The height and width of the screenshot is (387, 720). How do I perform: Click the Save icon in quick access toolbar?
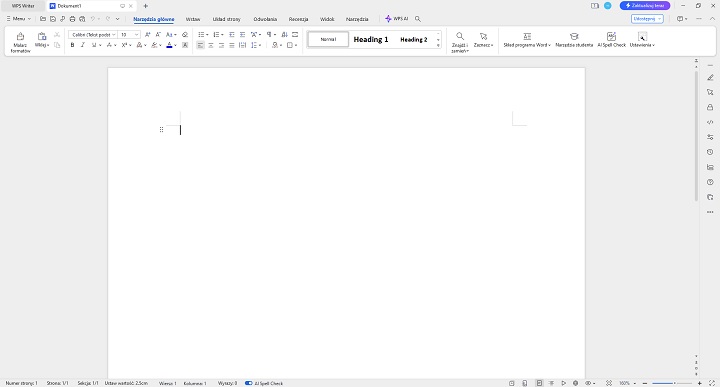[53, 19]
